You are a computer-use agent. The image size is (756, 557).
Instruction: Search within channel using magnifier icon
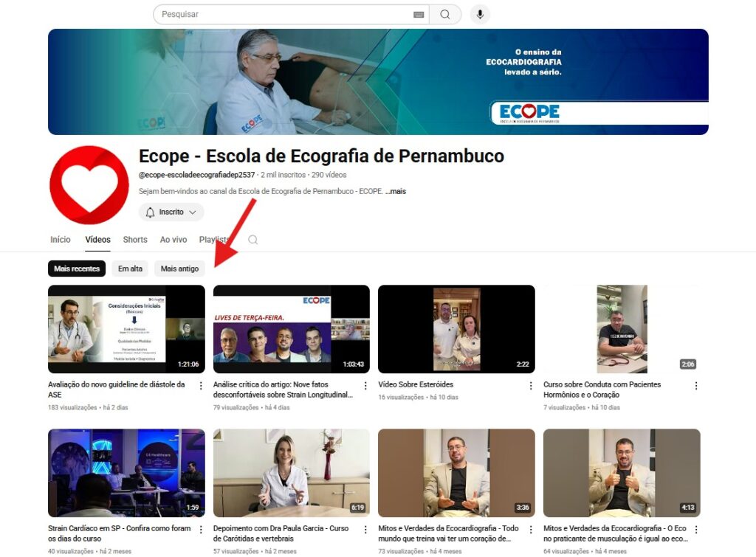252,240
